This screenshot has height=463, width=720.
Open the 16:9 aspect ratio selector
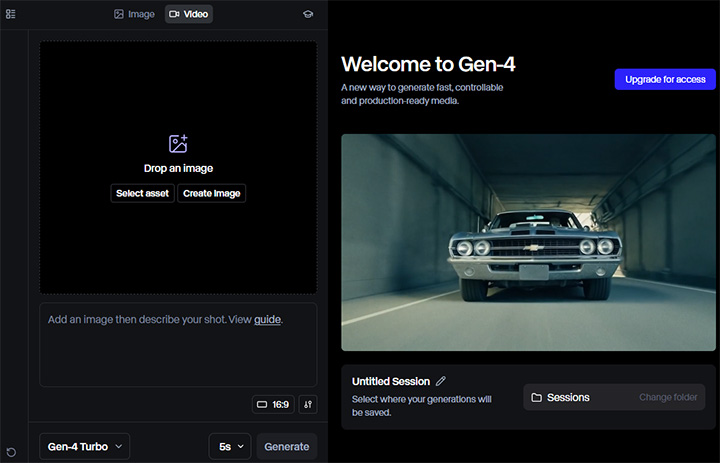pos(273,405)
